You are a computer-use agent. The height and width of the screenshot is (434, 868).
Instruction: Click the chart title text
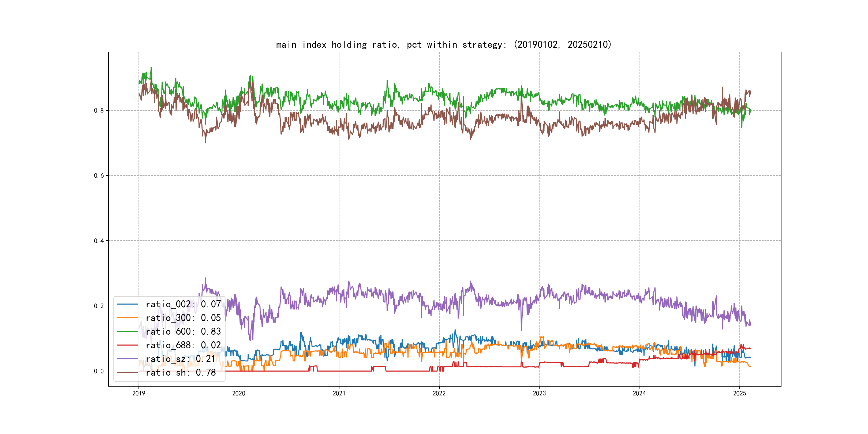coord(444,44)
